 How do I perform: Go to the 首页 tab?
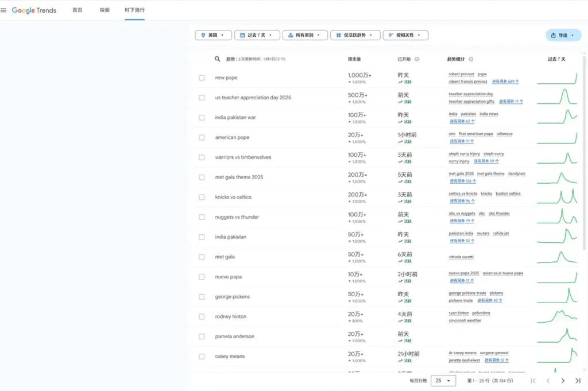[77, 10]
